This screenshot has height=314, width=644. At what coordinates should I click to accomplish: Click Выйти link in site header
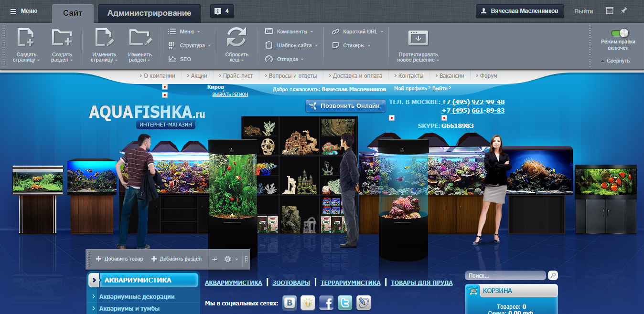coord(440,88)
